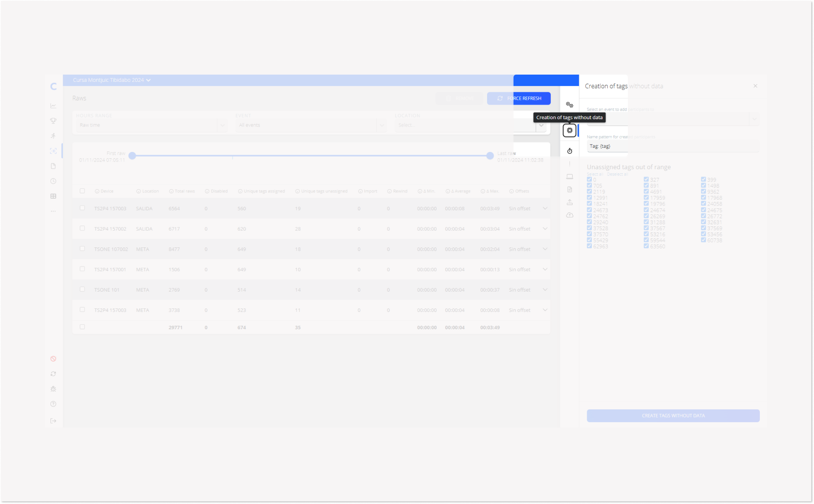The height and width of the screenshot is (504, 814).
Task: Select the chip icon for tag creation
Action: click(x=570, y=131)
